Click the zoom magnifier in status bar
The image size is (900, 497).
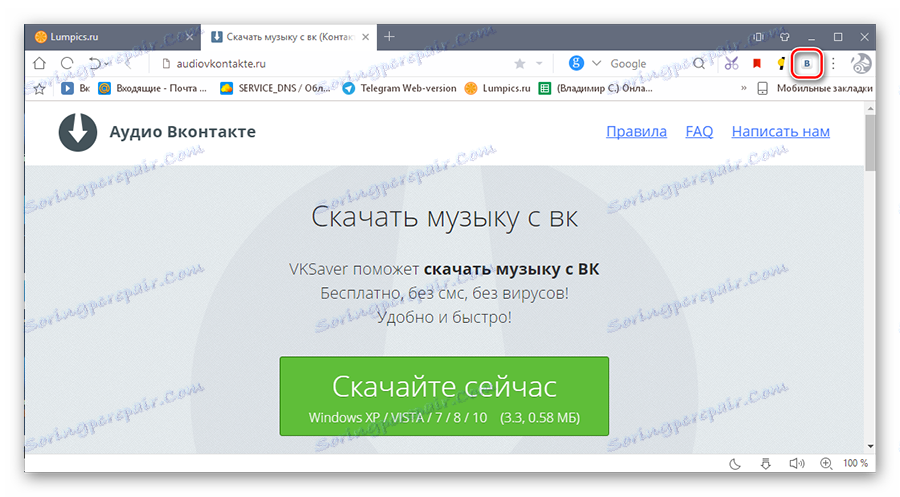(826, 463)
